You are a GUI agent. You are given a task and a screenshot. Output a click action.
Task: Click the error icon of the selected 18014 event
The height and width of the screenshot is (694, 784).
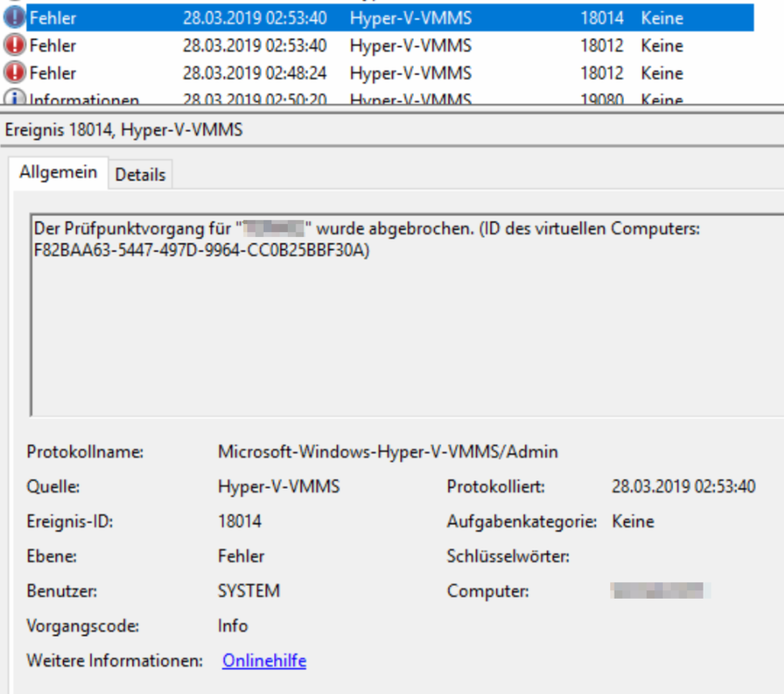pos(15,18)
